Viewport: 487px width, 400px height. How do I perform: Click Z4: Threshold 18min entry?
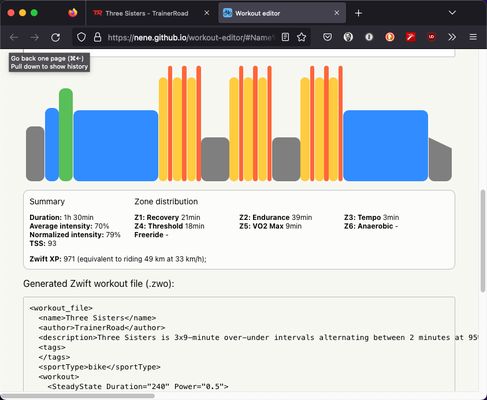(x=169, y=226)
